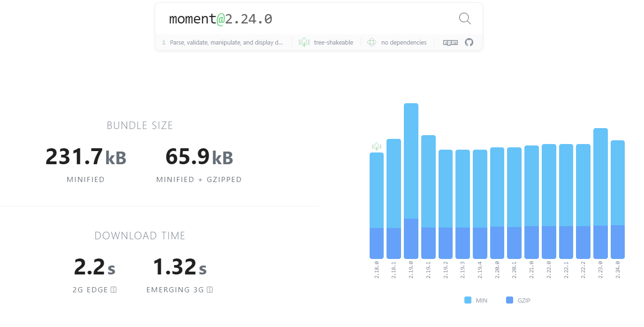
Task: Select the 2.21.0 version bar
Action: 531,202
